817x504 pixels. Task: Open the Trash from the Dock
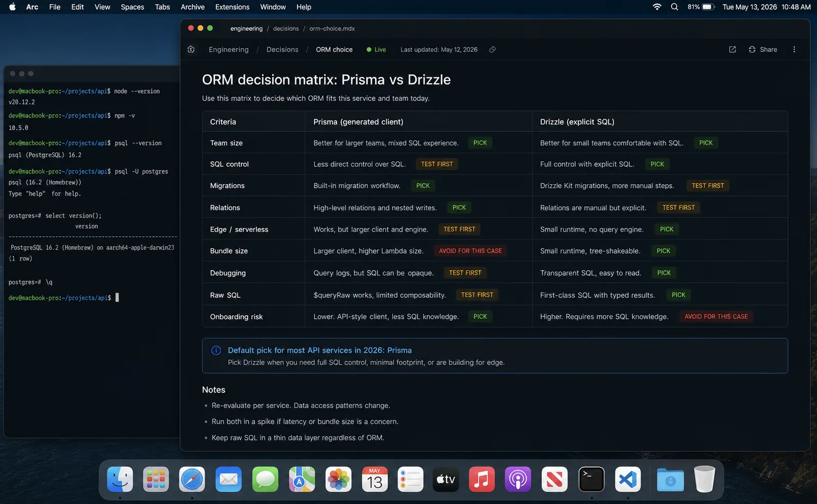pyautogui.click(x=704, y=479)
